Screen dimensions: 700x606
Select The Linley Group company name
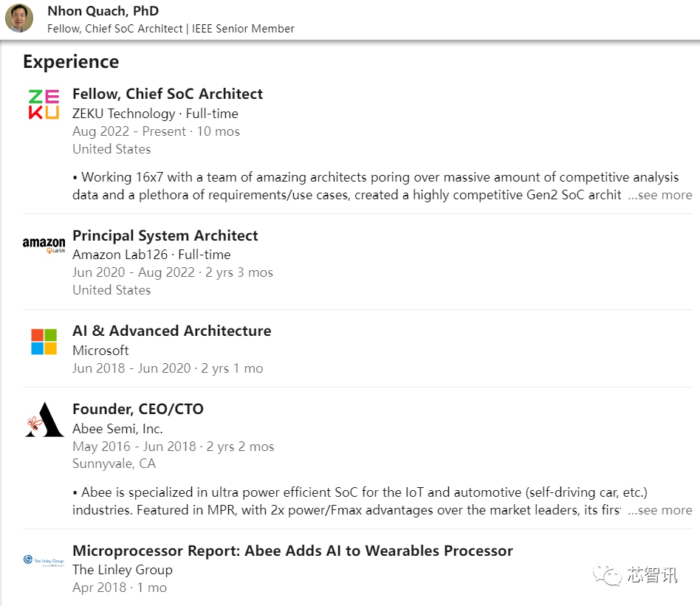point(123,570)
